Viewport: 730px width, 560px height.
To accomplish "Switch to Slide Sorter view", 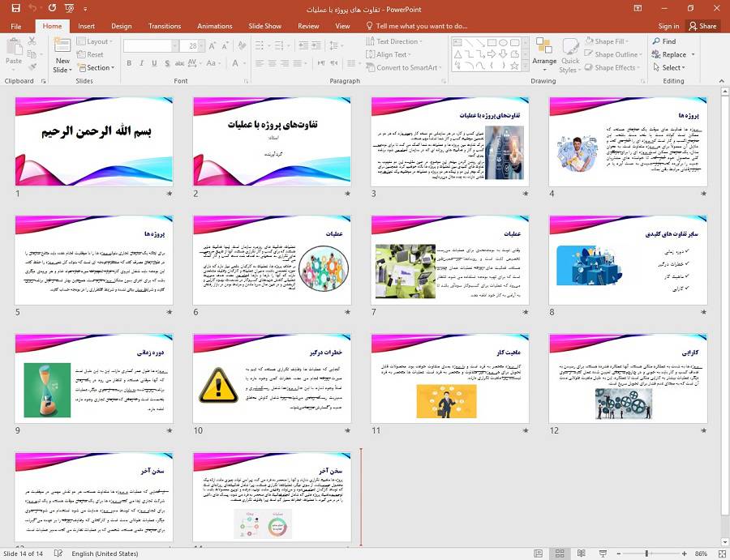I will 559,554.
